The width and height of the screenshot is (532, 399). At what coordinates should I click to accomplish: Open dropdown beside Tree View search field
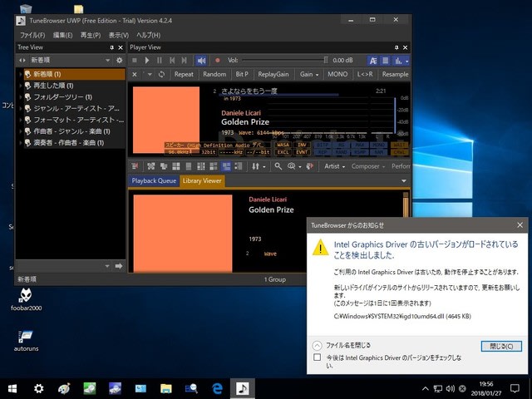tap(107, 266)
